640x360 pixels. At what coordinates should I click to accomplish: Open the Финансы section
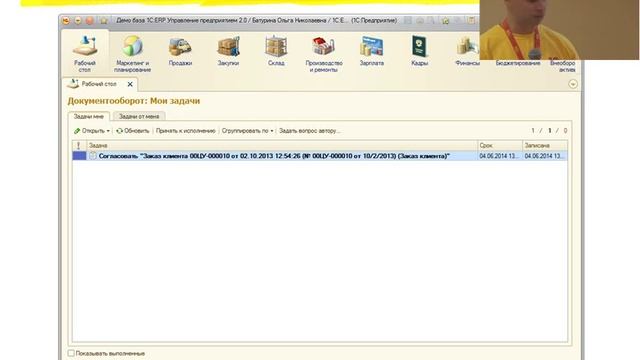(467, 51)
